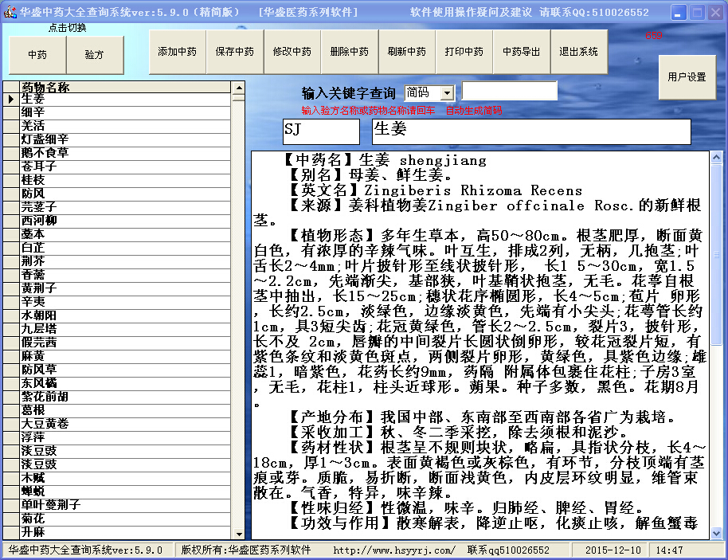Select 羌活 in the drug list
The width and height of the screenshot is (728, 560).
[x=125, y=126]
